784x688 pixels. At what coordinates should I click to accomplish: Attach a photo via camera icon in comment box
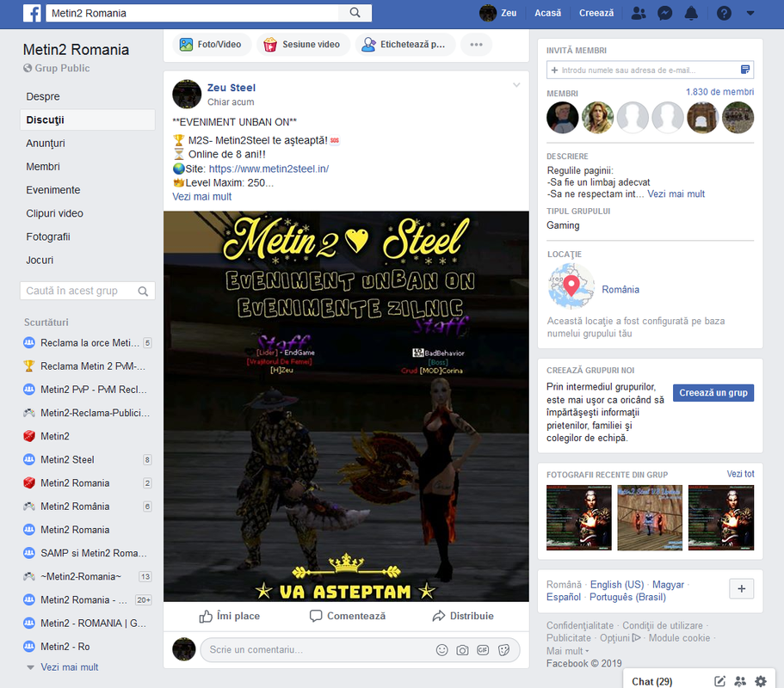click(462, 650)
